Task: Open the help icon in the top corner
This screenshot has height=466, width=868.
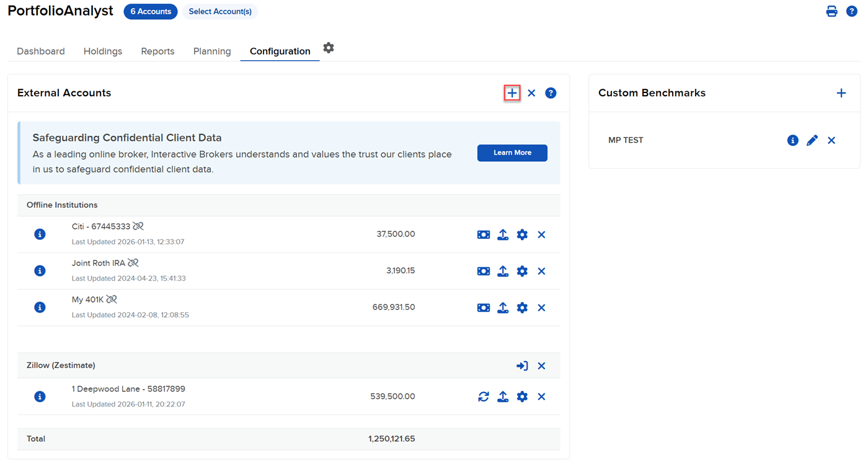Action: pyautogui.click(x=851, y=11)
